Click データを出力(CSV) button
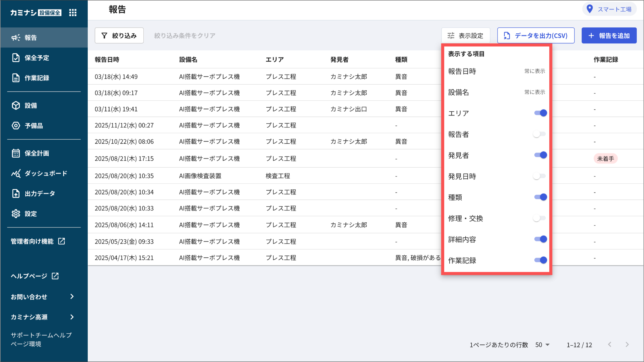The height and width of the screenshot is (362, 644). click(536, 36)
